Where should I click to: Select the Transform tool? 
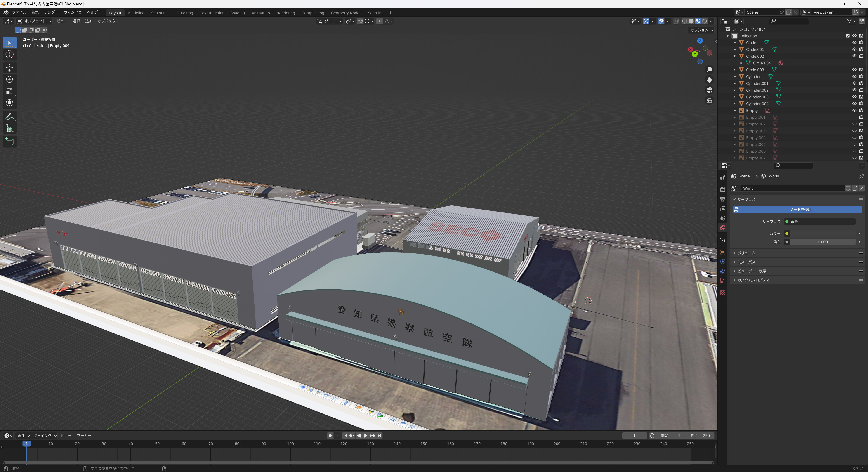[9, 103]
